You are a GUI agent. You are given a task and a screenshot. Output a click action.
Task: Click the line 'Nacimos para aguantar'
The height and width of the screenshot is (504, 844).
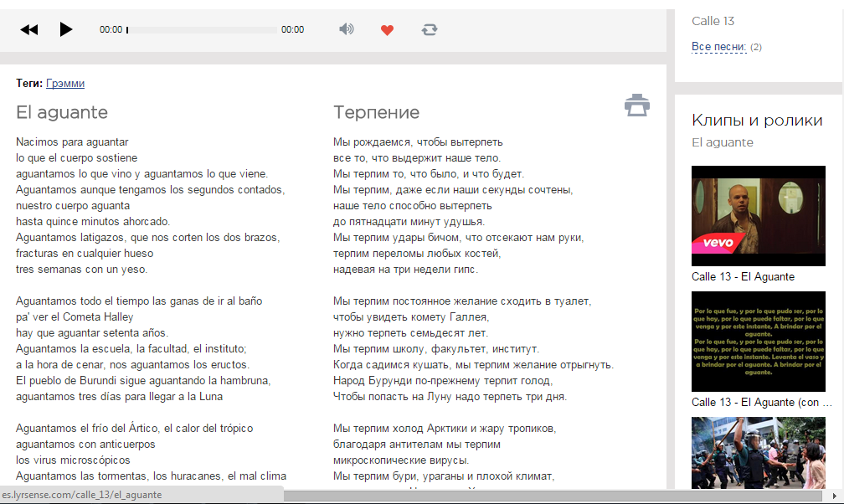pos(72,142)
